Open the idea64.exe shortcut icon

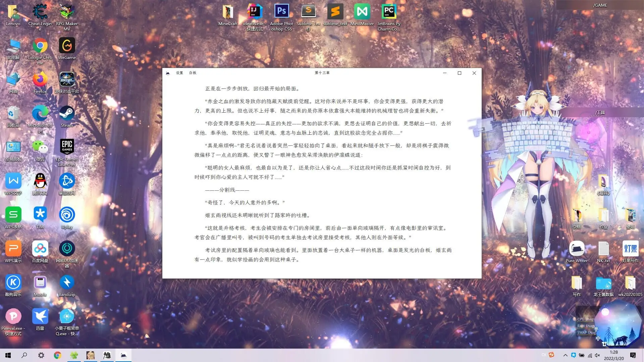[x=255, y=17]
